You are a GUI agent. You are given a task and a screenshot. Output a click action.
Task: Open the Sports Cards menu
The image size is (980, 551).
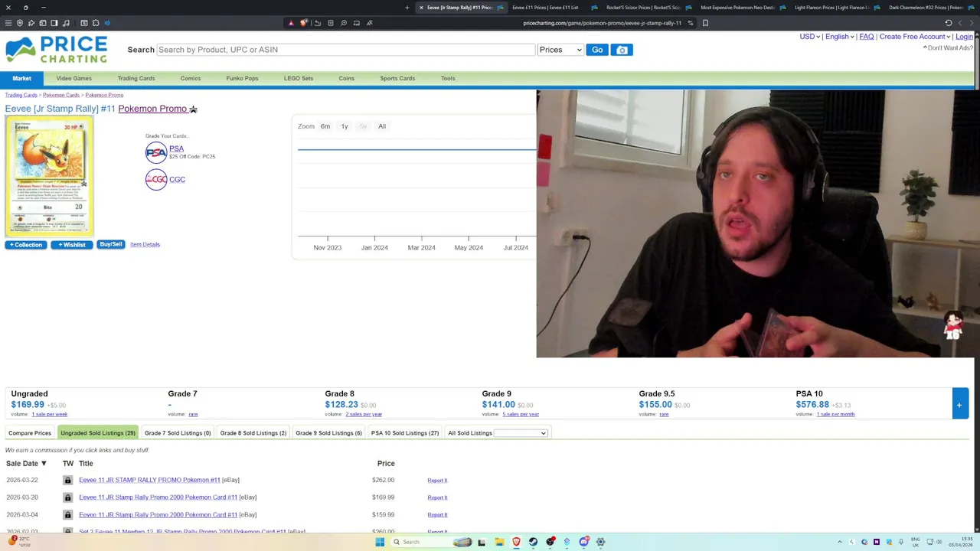click(397, 78)
